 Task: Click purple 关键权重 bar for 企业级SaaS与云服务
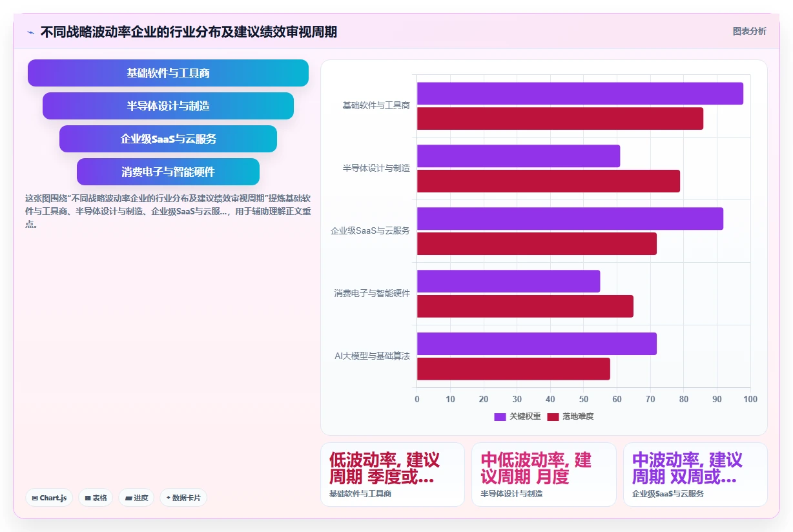(570, 219)
